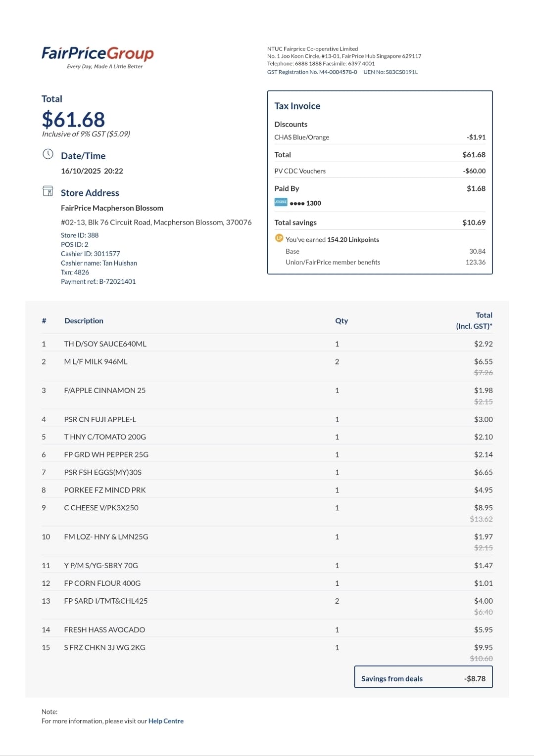Image resolution: width=534 pixels, height=756 pixels.
Task: Click the date 16/10/2025 20:22
Action: click(x=92, y=171)
